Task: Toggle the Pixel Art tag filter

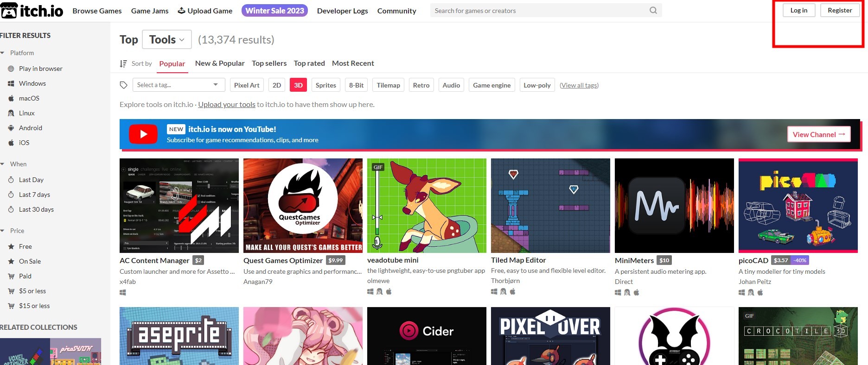Action: [247, 85]
